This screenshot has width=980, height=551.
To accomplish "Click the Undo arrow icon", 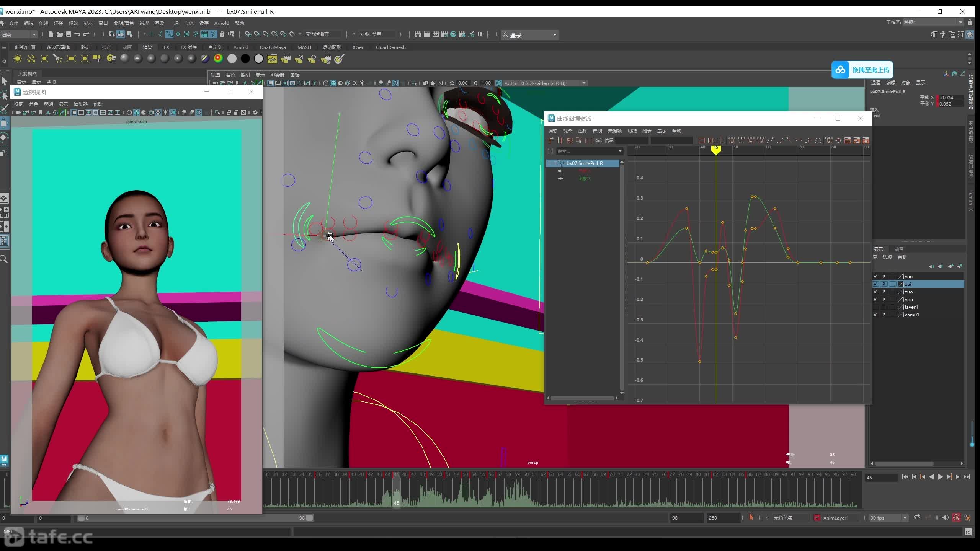I will pyautogui.click(x=77, y=34).
